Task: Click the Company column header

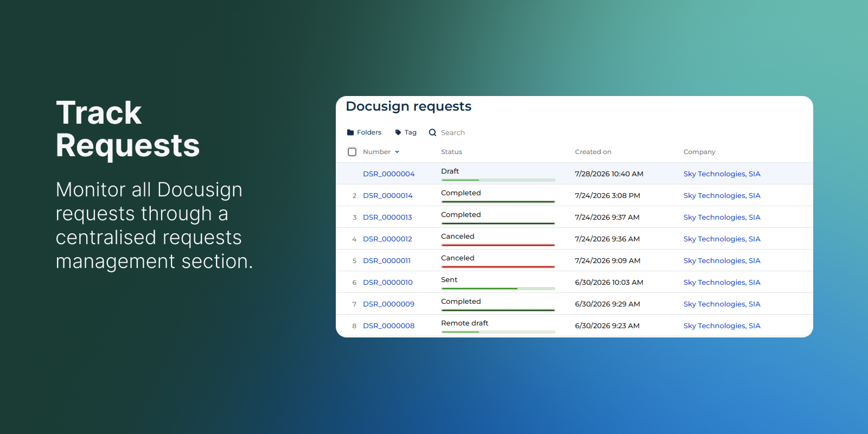Action: click(x=699, y=152)
